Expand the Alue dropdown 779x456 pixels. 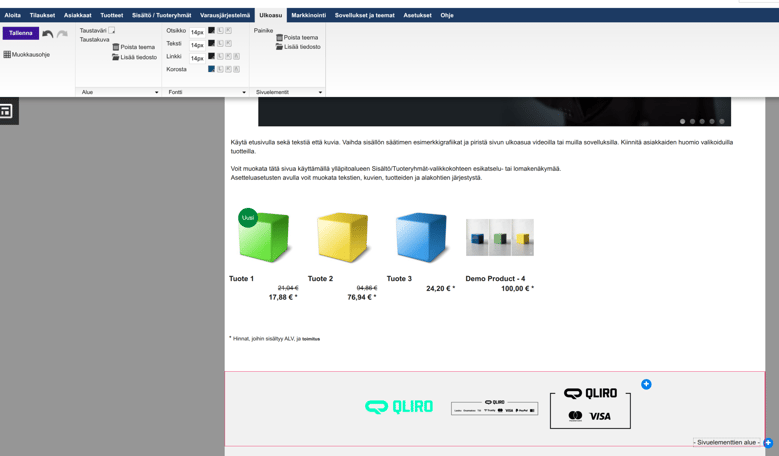tap(119, 92)
